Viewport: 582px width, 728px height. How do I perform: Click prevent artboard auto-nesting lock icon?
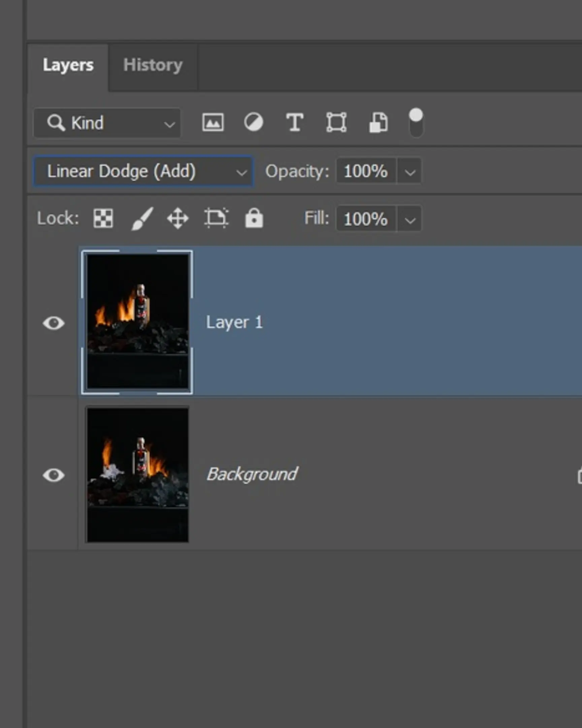pyautogui.click(x=216, y=218)
